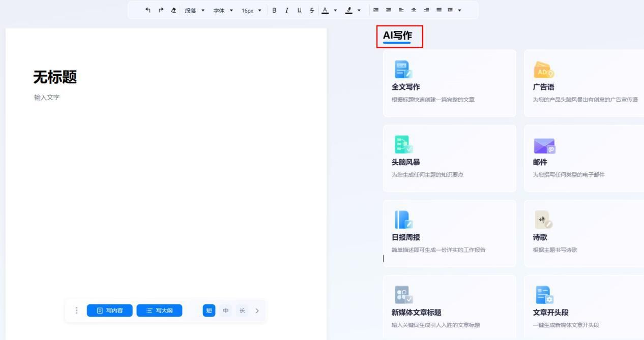Click the description 根据标题快速创建一篇完整的文章
This screenshot has width=644, height=340.
point(433,100)
